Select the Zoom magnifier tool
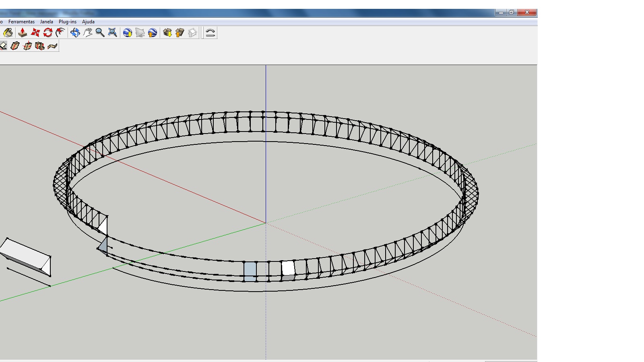Screen dimensions: 644x362 [100, 33]
